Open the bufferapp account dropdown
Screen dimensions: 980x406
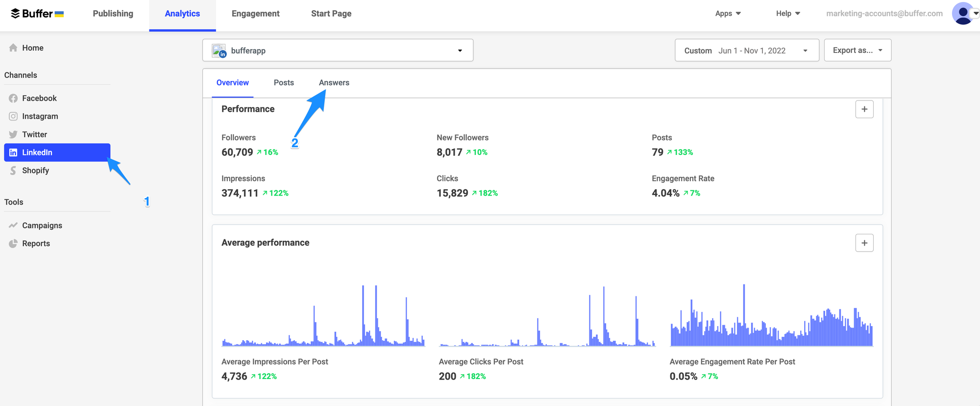338,50
